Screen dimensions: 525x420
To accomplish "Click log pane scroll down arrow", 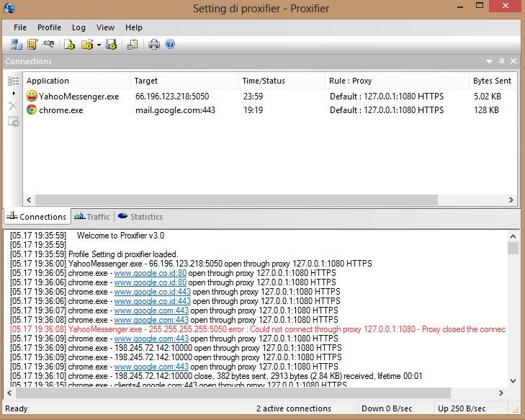I will coord(513,381).
